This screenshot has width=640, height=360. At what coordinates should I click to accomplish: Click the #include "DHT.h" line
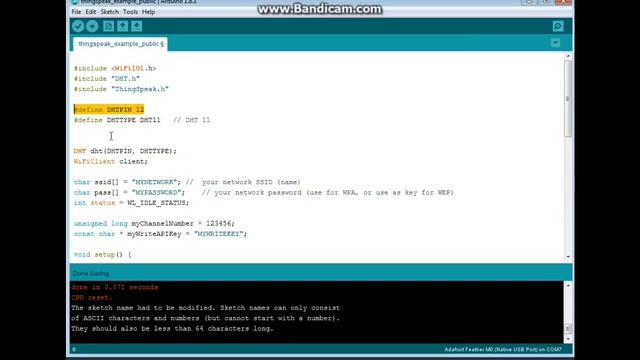107,78
